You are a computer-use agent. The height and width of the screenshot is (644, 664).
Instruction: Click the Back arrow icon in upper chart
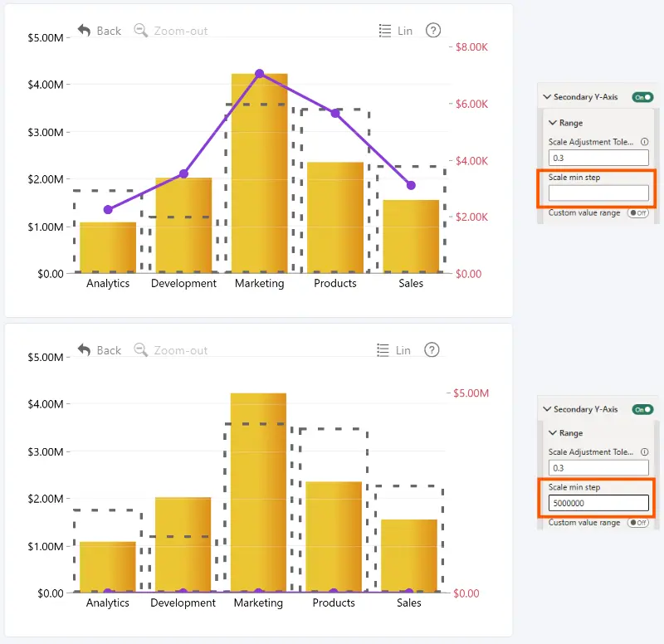point(85,31)
